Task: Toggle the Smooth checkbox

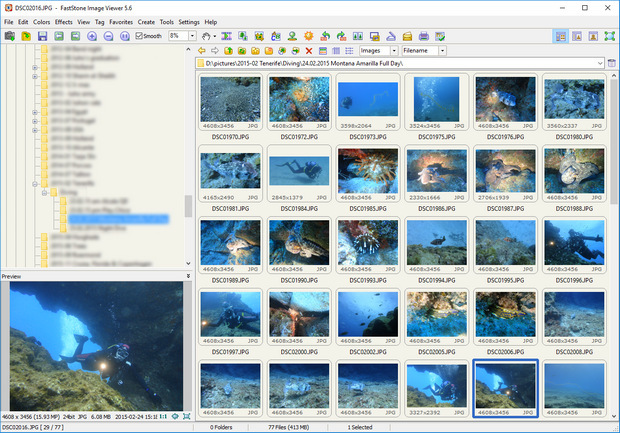Action: tap(140, 36)
